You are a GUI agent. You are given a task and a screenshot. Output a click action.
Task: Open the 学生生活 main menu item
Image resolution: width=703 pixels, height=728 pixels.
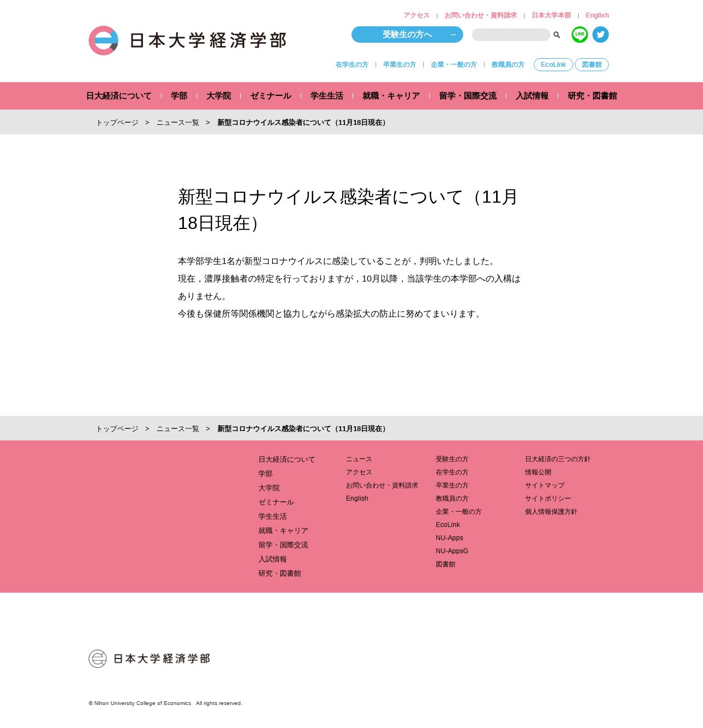[327, 96]
